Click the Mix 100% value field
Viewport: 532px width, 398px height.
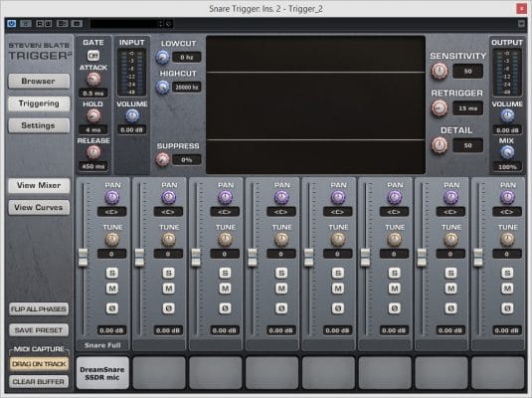507,167
